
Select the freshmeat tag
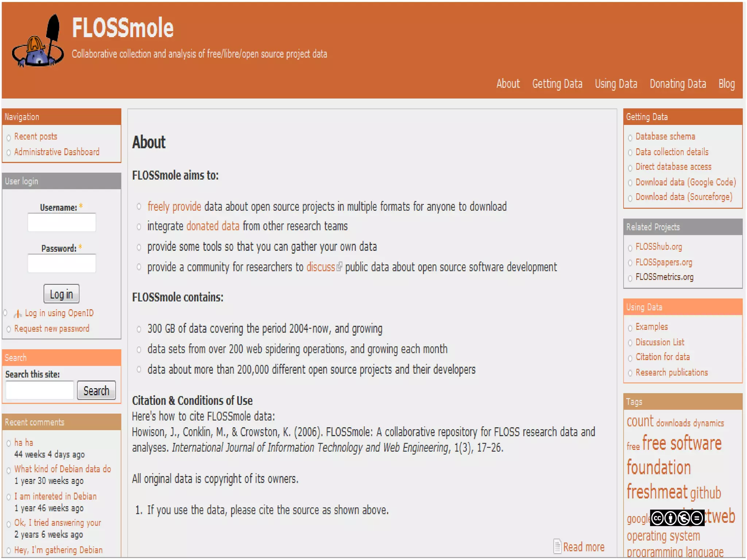657,492
